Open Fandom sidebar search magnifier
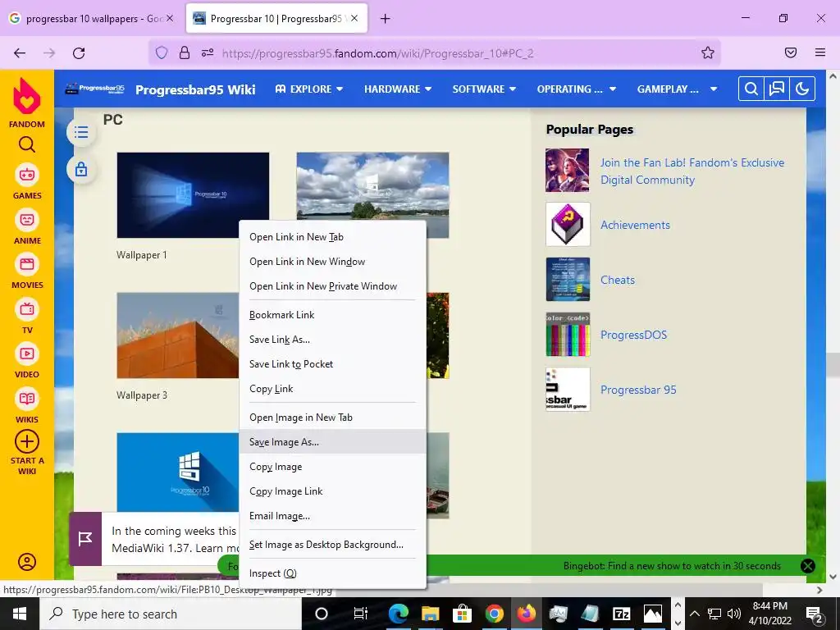Image resolution: width=840 pixels, height=630 pixels. (x=27, y=144)
